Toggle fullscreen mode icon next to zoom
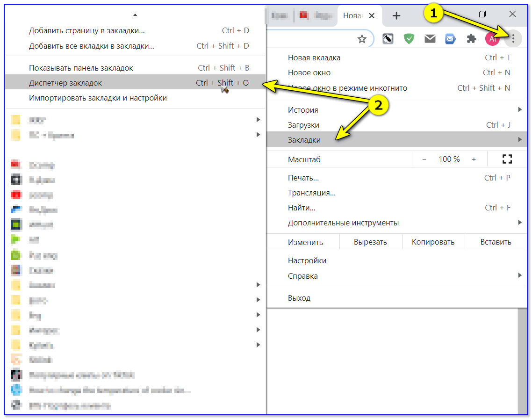 click(x=507, y=159)
